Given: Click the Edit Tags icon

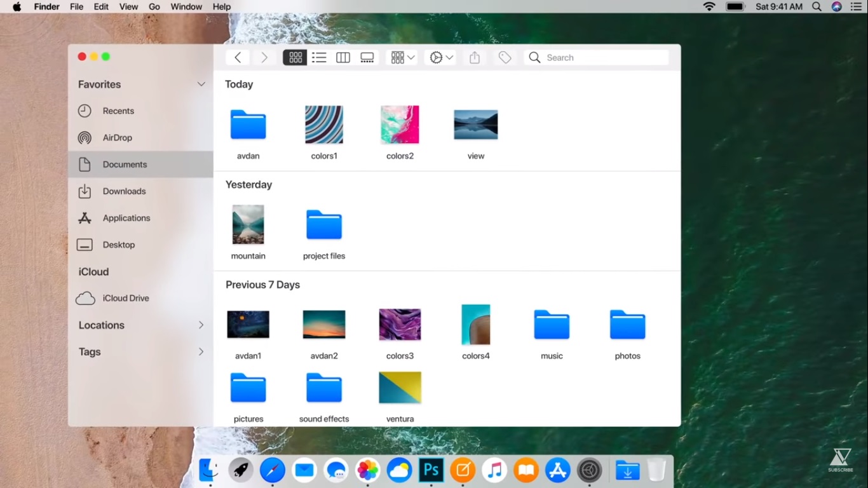Looking at the screenshot, I should tap(505, 58).
